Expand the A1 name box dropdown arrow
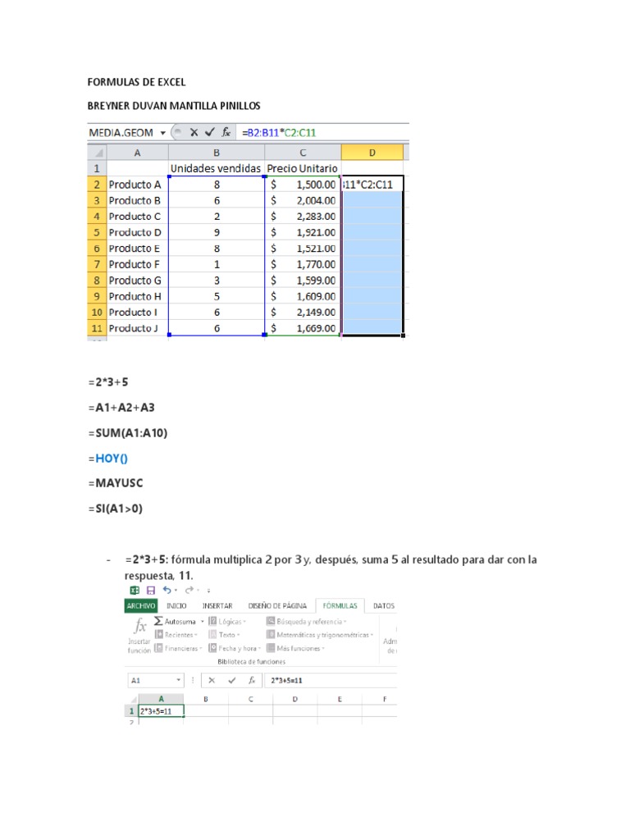The image size is (630, 840). (x=178, y=680)
